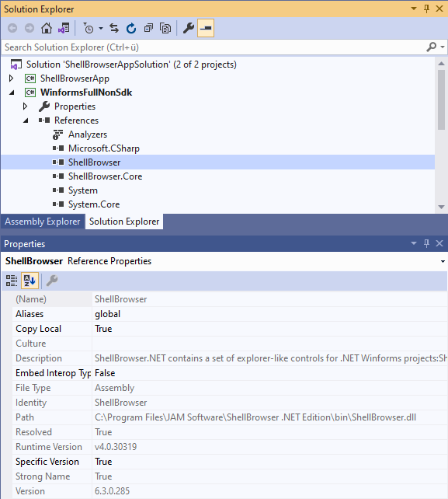Select the Analyzers node
Viewport: 448px width, 499px height.
tap(88, 134)
